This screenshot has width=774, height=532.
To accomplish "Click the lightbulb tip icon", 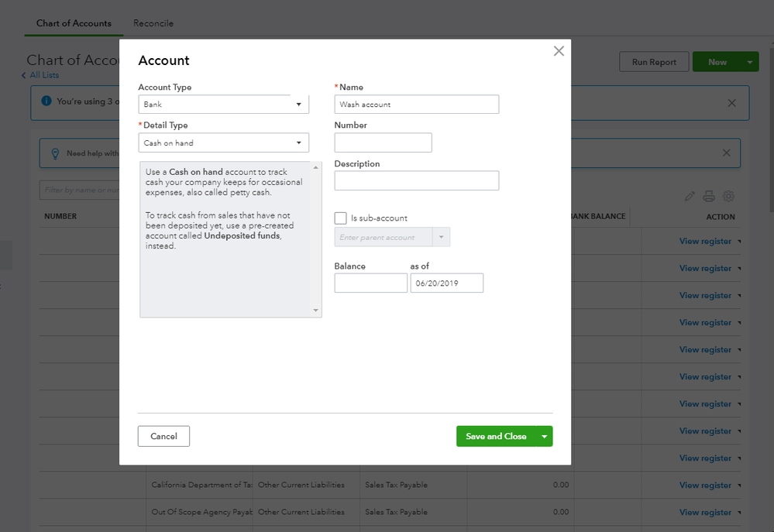I will (55, 153).
